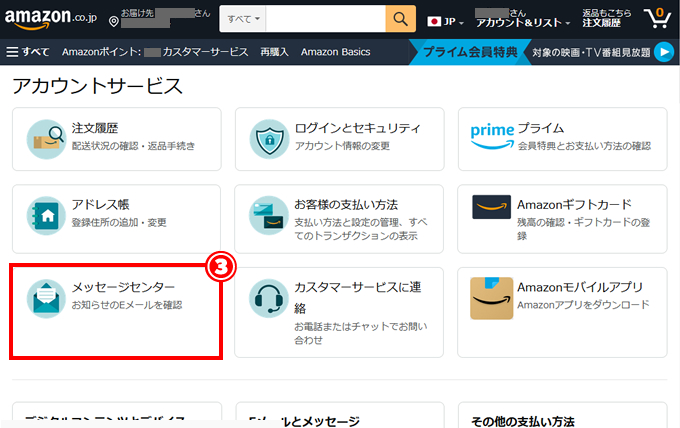Image resolution: width=680 pixels, height=428 pixels.
Task: Click the Amazon.co.jp logo
Action: click(51, 19)
